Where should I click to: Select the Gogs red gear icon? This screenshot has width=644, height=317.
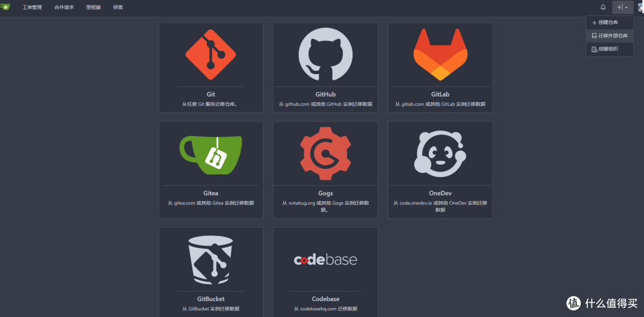325,154
